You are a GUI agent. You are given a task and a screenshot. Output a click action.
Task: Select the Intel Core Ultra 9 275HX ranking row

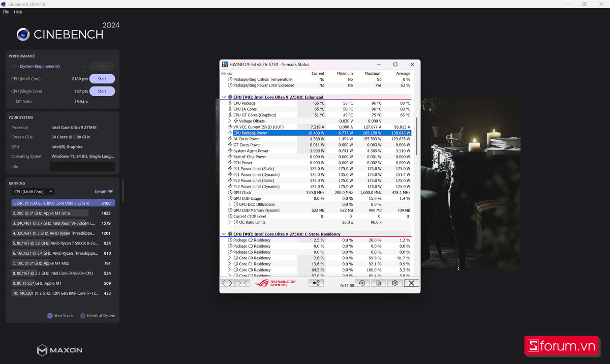(x=63, y=203)
